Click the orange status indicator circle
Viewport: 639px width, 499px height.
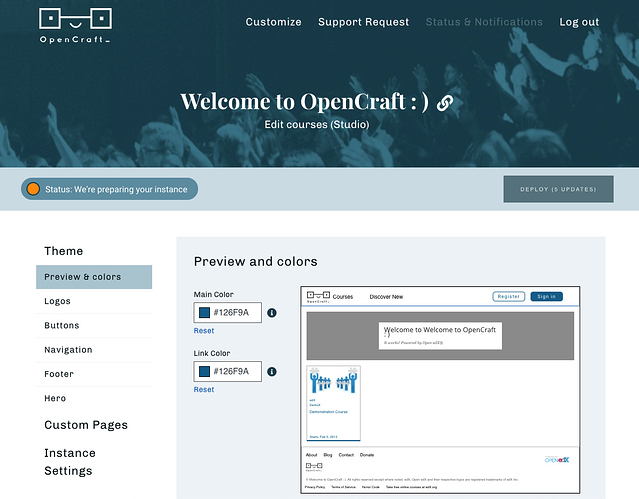tap(33, 189)
